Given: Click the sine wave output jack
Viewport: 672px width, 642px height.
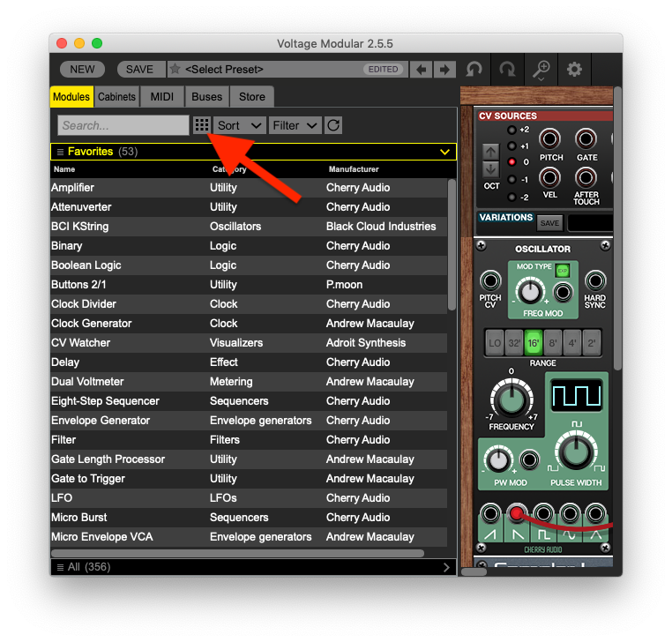Looking at the screenshot, I should [x=570, y=513].
